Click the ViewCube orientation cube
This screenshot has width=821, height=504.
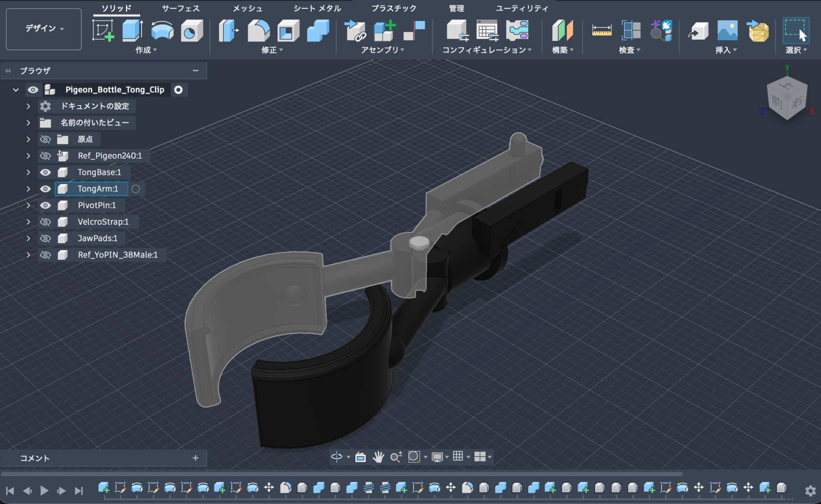[x=787, y=98]
